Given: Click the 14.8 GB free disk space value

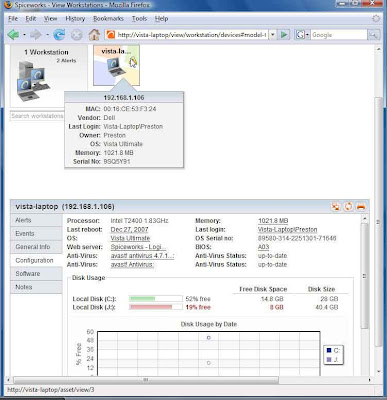Looking at the screenshot, I should tap(272, 299).
